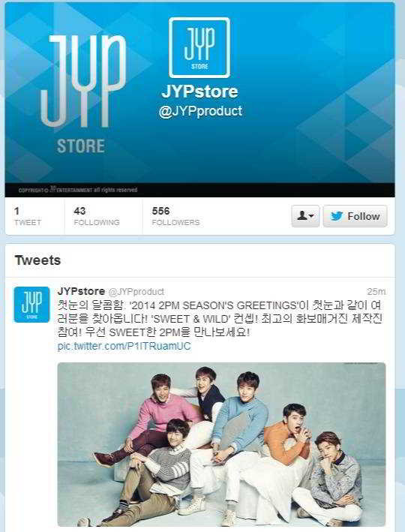Click the Follow button

point(355,216)
